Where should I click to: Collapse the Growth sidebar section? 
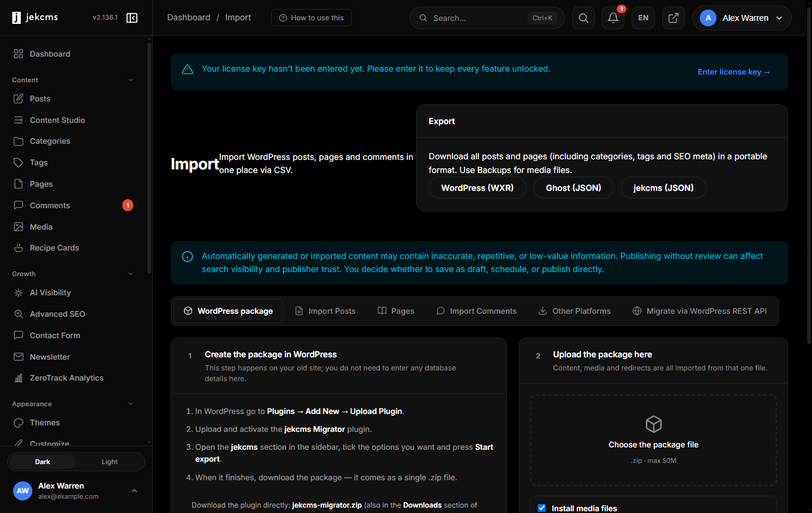pos(131,274)
